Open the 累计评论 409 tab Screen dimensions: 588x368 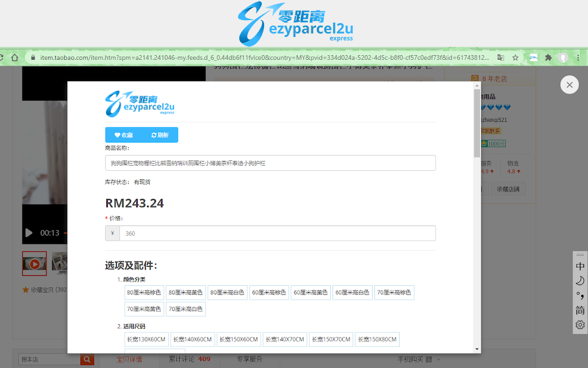click(x=189, y=359)
